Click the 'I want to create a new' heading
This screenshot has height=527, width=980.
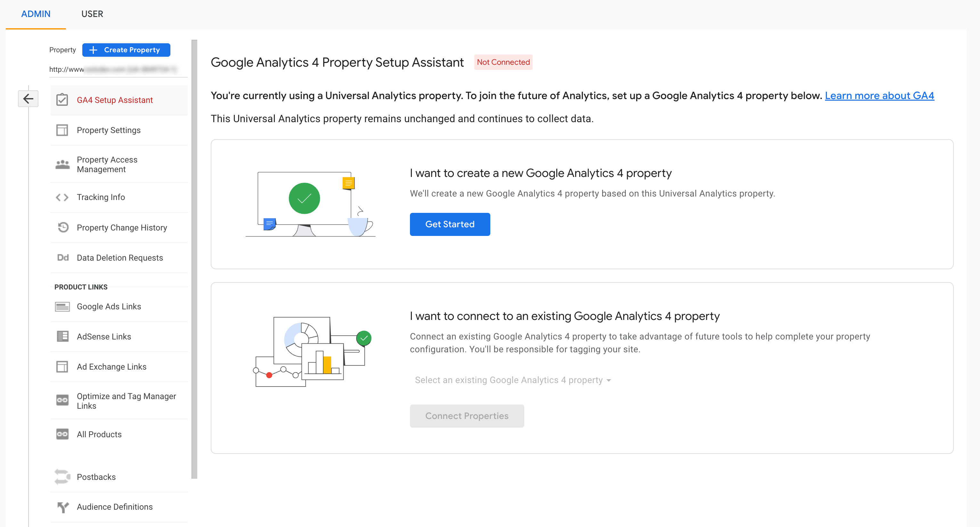(541, 173)
